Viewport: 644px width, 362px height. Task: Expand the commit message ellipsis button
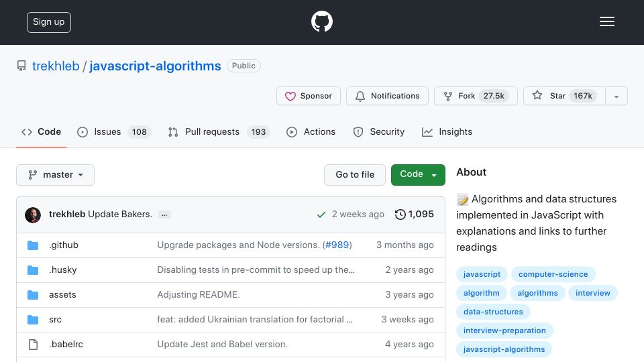(x=164, y=215)
